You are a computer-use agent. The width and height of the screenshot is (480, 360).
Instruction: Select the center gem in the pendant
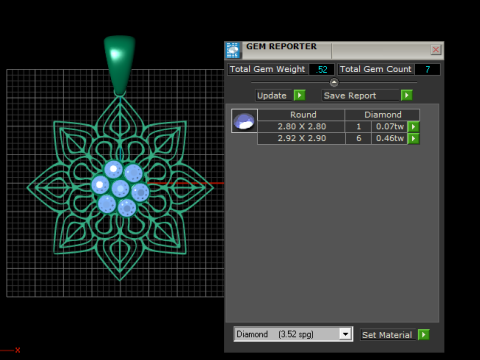click(x=120, y=189)
